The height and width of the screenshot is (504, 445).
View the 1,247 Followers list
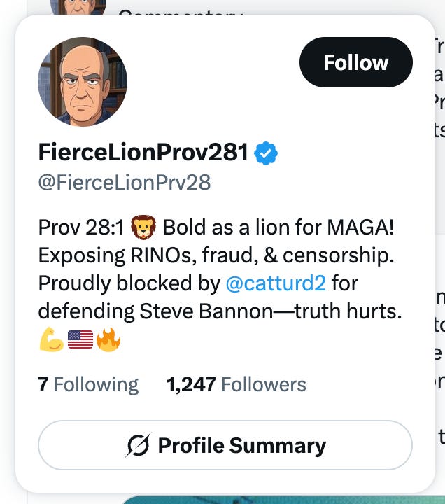[x=236, y=384]
